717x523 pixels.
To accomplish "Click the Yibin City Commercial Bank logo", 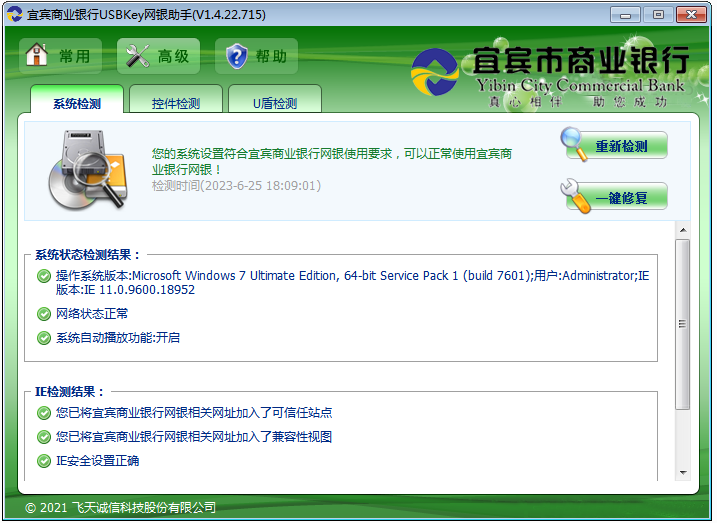I will 435,72.
